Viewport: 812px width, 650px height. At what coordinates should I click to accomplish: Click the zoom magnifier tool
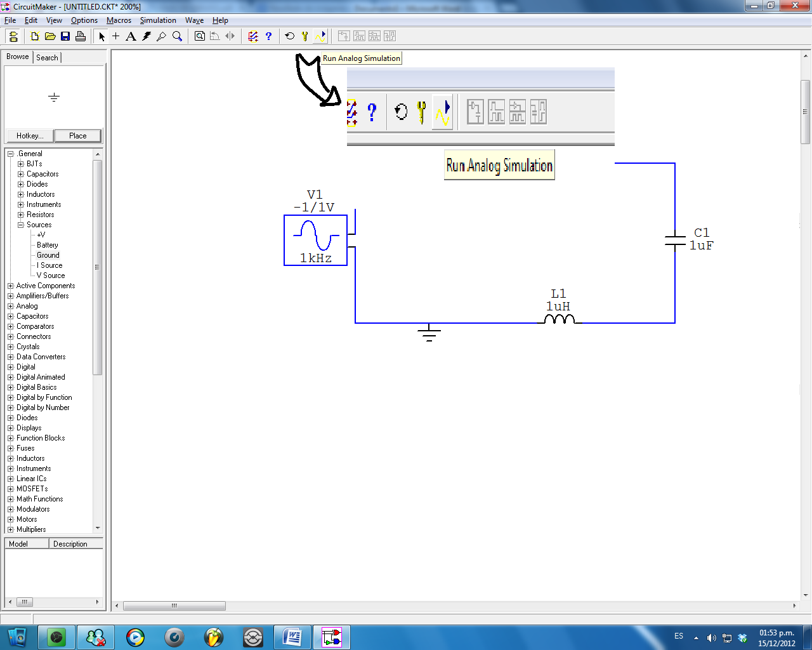tap(176, 36)
